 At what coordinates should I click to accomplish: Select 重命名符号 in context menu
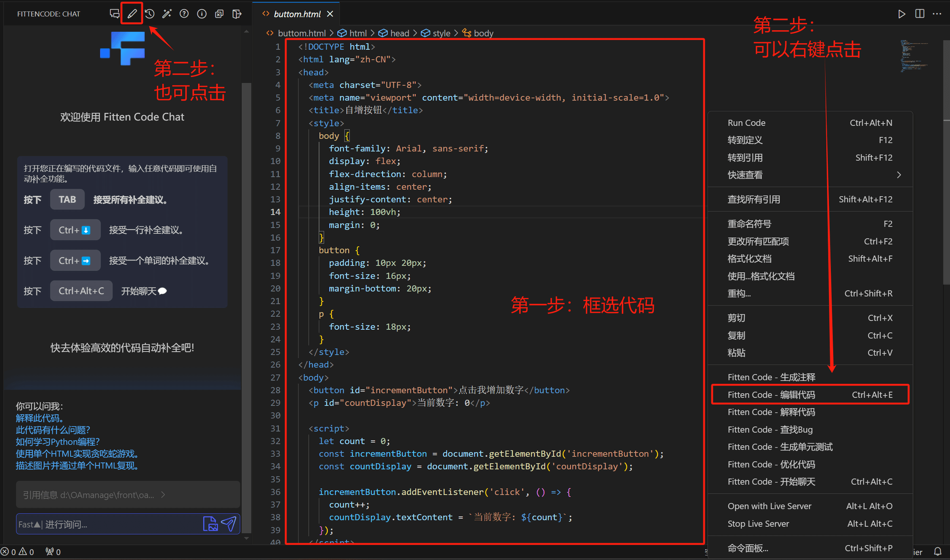coord(810,224)
